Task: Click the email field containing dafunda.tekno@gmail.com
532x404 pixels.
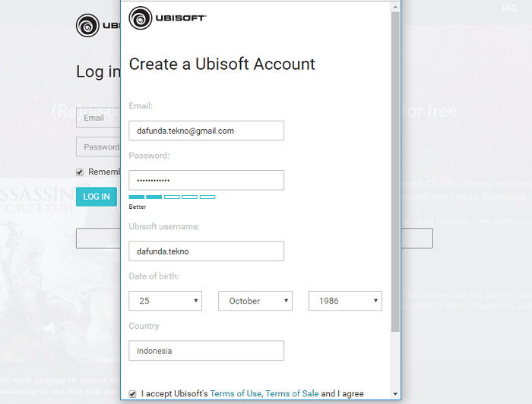Action: pos(206,131)
